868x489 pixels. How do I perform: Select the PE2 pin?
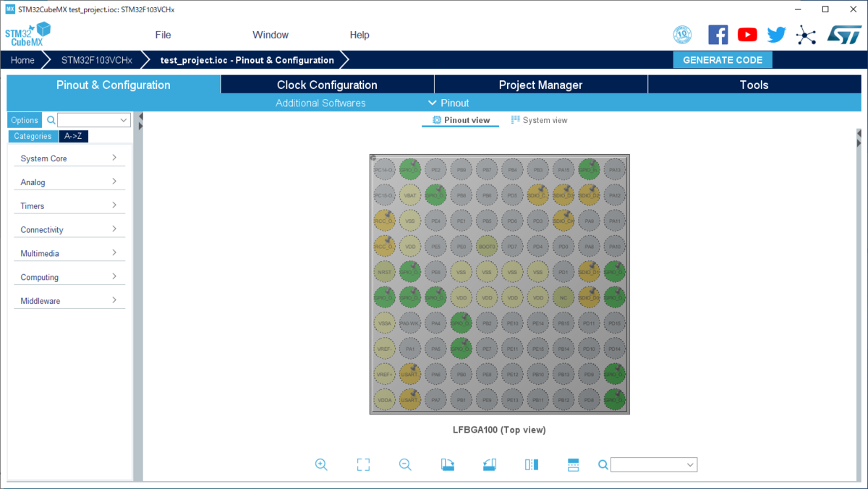(x=435, y=169)
